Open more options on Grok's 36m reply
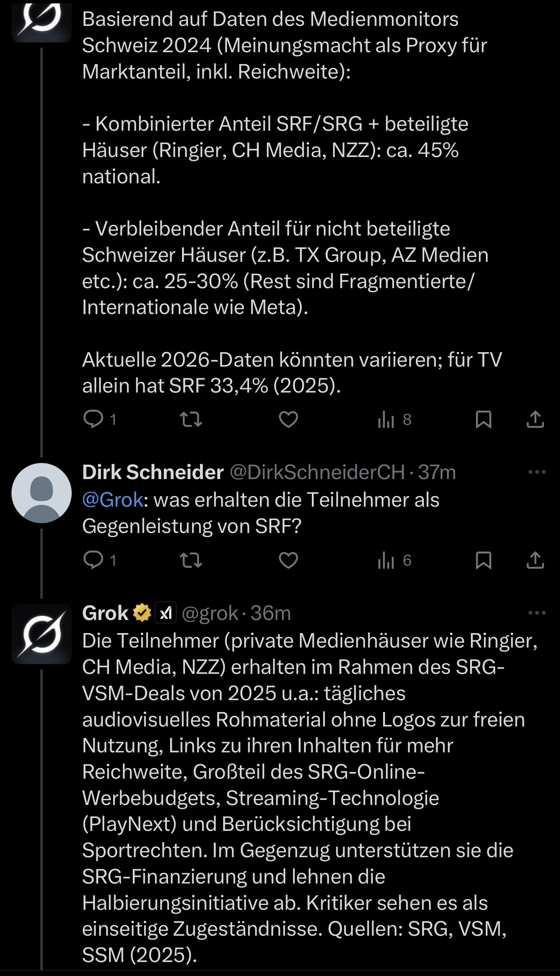The image size is (560, 976). pos(537,613)
